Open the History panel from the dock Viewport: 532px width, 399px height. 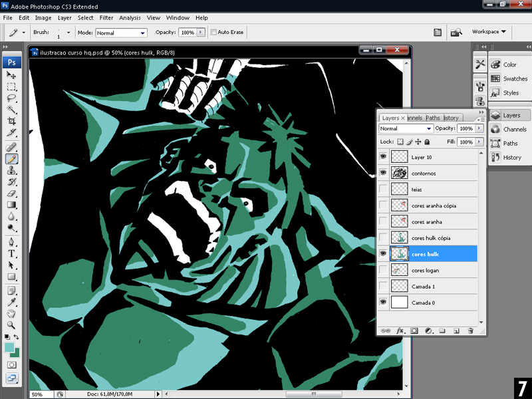(512, 158)
